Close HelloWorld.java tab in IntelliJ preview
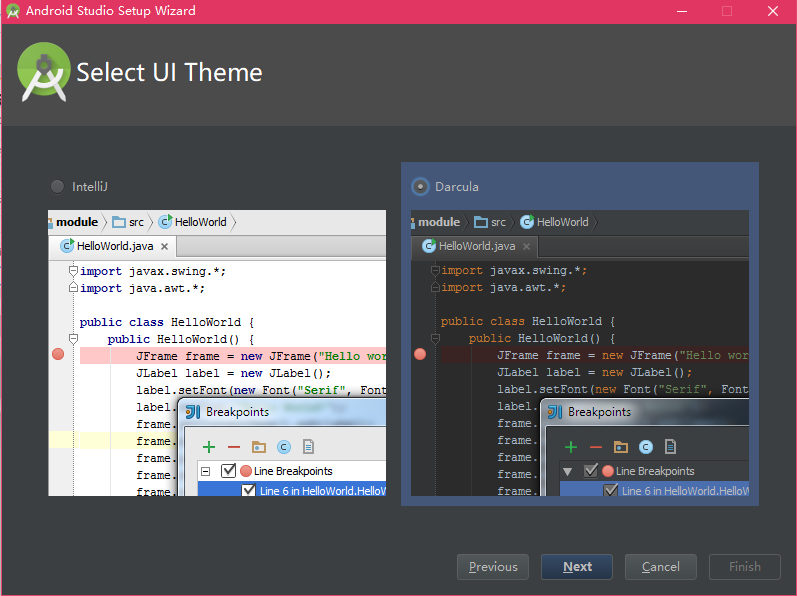Screen dimensions: 797x596 [164, 246]
